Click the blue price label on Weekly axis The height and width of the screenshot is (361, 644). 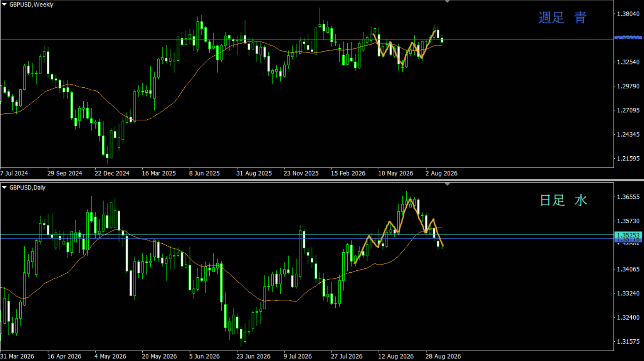[x=628, y=38]
